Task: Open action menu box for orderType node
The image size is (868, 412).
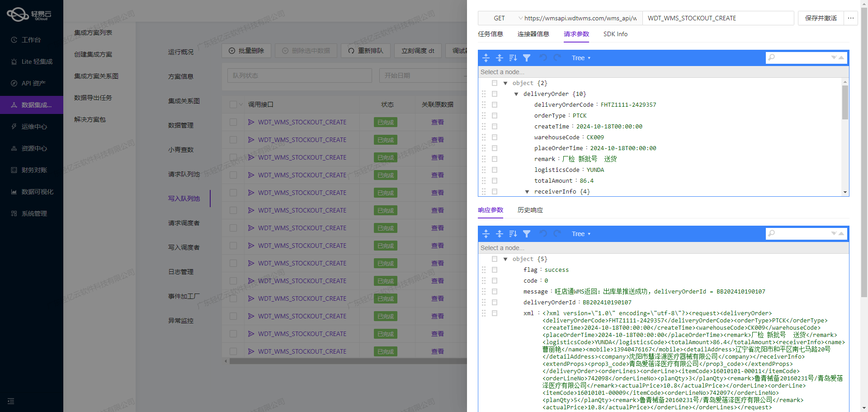Action: (x=495, y=116)
